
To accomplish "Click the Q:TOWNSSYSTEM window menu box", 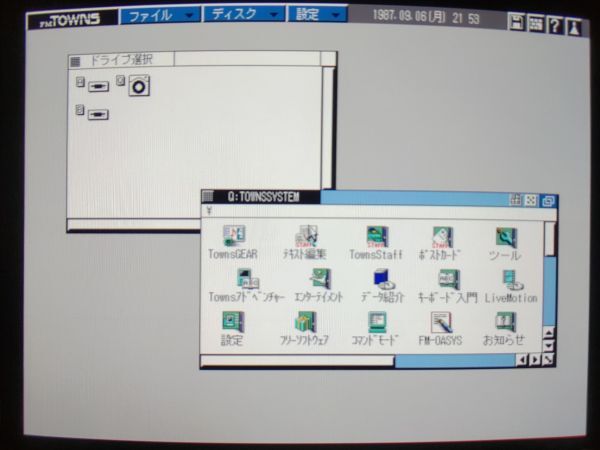I will (x=207, y=197).
